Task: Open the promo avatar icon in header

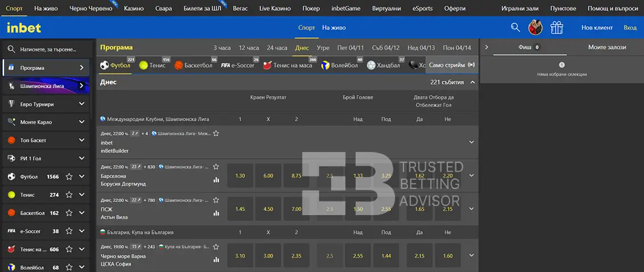Action: click(x=535, y=27)
